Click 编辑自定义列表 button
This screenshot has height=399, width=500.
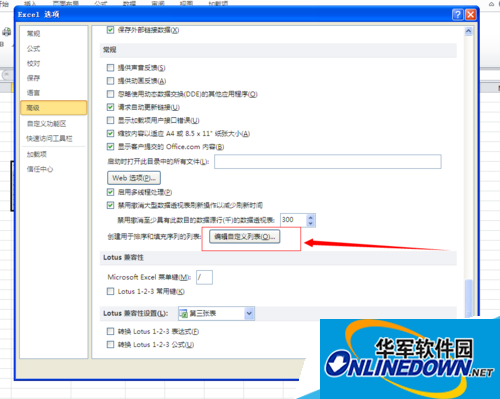pos(245,237)
